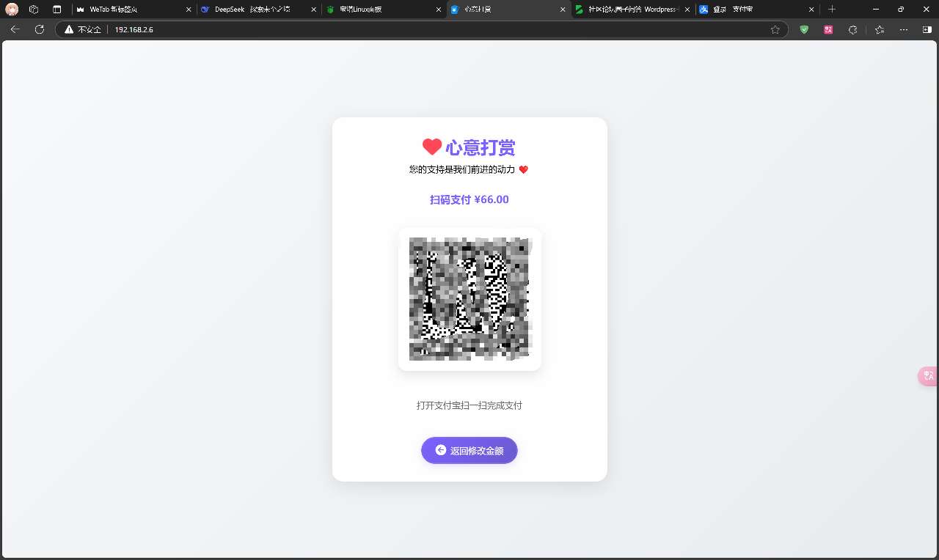Screen dimensions: 939x560
Task: Bookmark this page with the star icon
Action: [775, 29]
